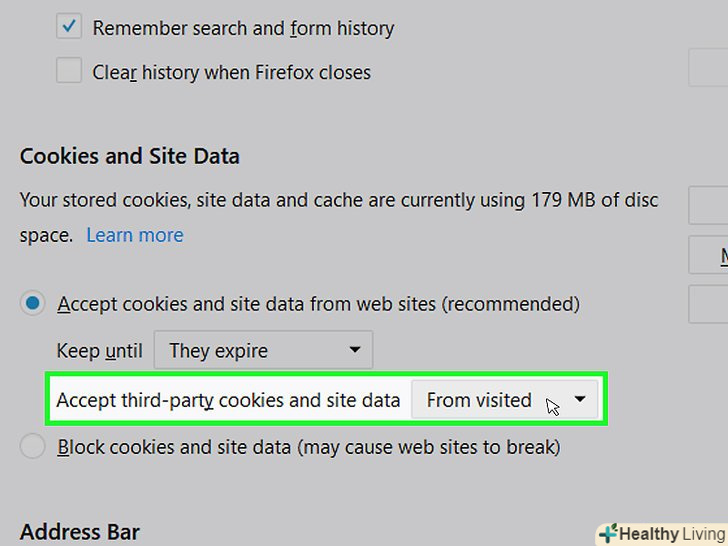The height and width of the screenshot is (546, 728).
Task: Click the arrow on the 'They expire' dropdown
Action: click(x=354, y=350)
